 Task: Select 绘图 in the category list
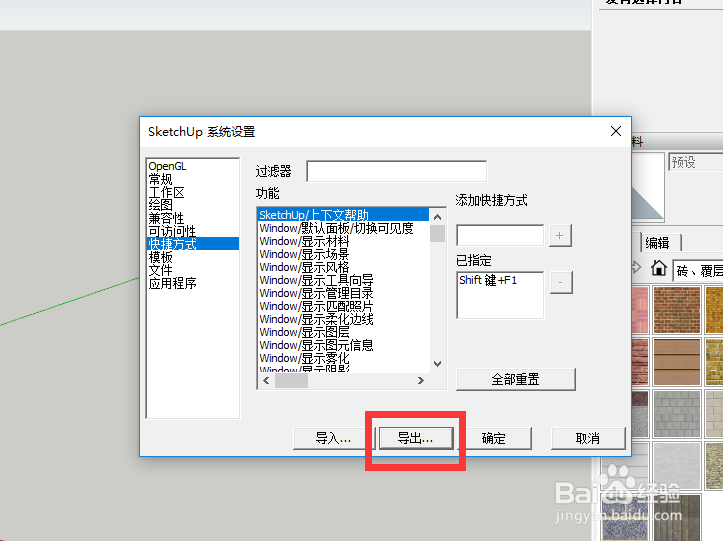pos(160,205)
